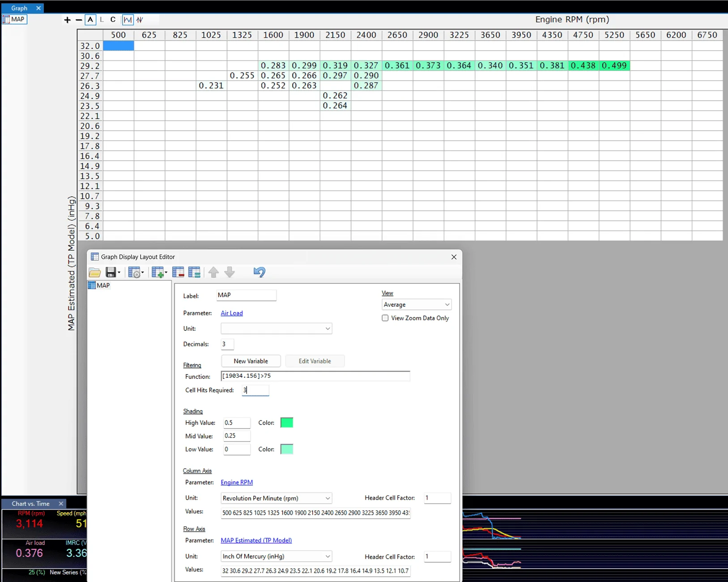Enable View Zoom Data Only checkbox
This screenshot has width=728, height=582.
[385, 318]
